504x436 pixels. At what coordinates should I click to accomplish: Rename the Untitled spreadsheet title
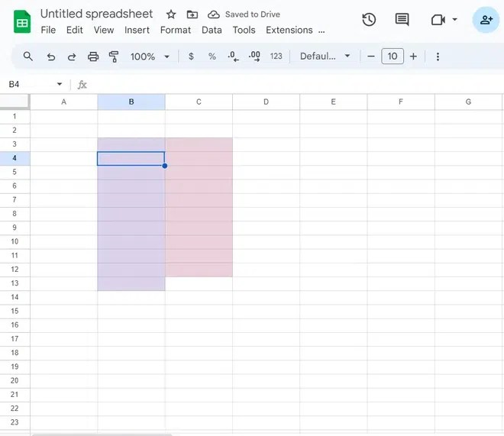pos(96,14)
